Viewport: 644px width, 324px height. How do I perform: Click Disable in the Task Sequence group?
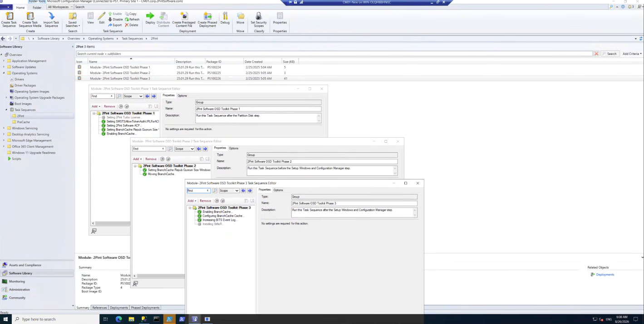115,19
